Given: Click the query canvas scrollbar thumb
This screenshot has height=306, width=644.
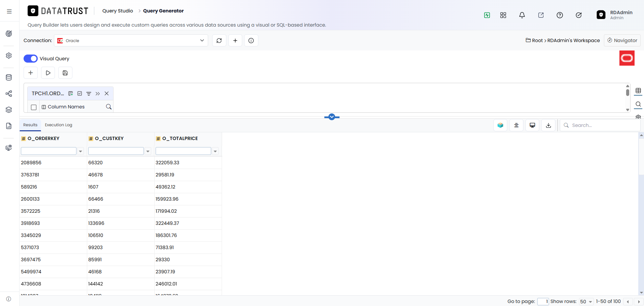Looking at the screenshot, I should click(x=627, y=93).
